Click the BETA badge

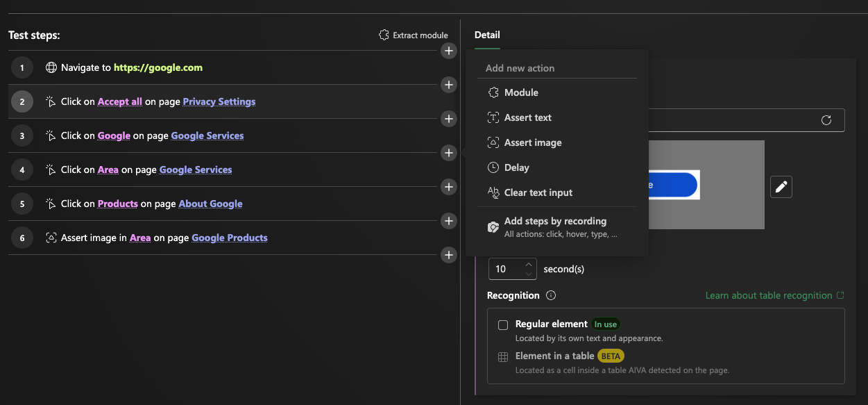611,356
